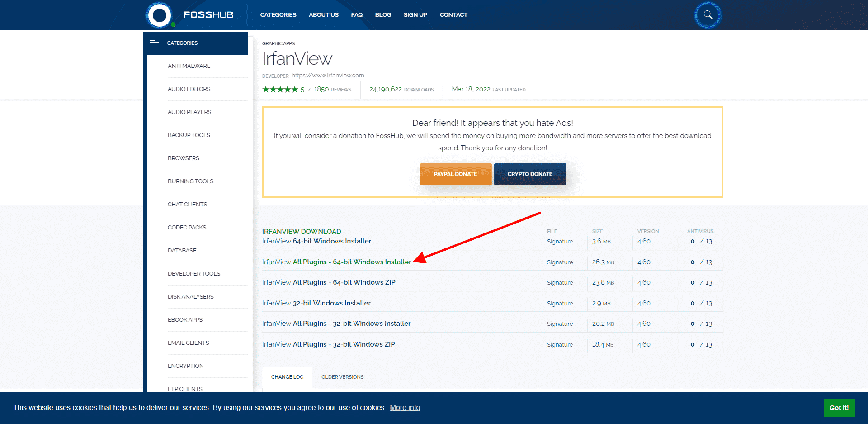Select the Codec Packs sidebar category
This screenshot has height=424, width=868.
pos(187,228)
